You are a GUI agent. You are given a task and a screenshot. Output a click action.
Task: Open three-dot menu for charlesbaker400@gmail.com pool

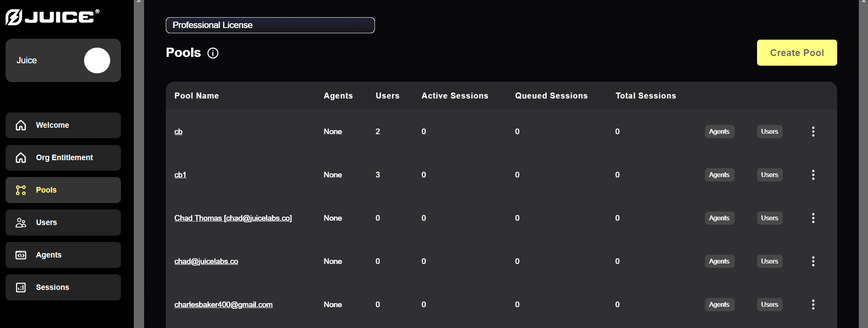pos(813,304)
